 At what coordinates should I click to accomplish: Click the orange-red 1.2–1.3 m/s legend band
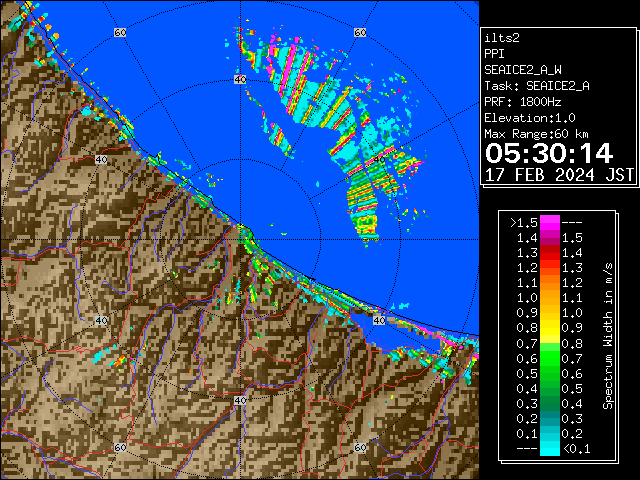[550, 268]
